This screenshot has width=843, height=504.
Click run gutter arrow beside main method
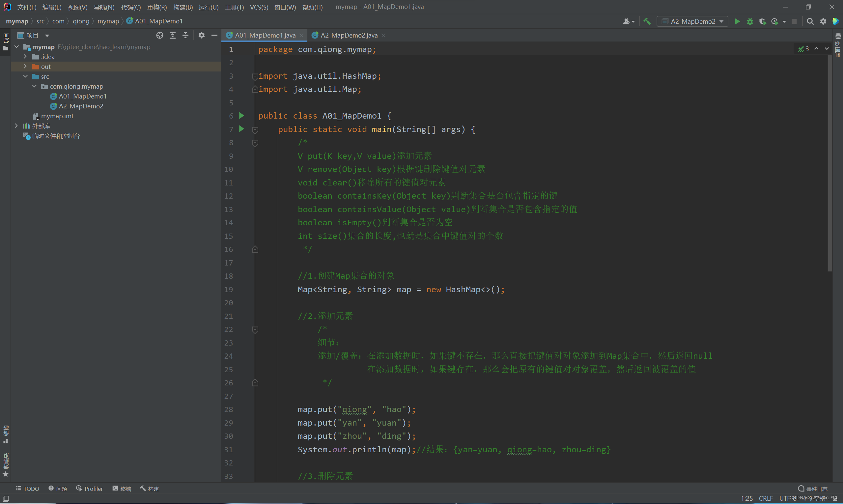coord(241,129)
